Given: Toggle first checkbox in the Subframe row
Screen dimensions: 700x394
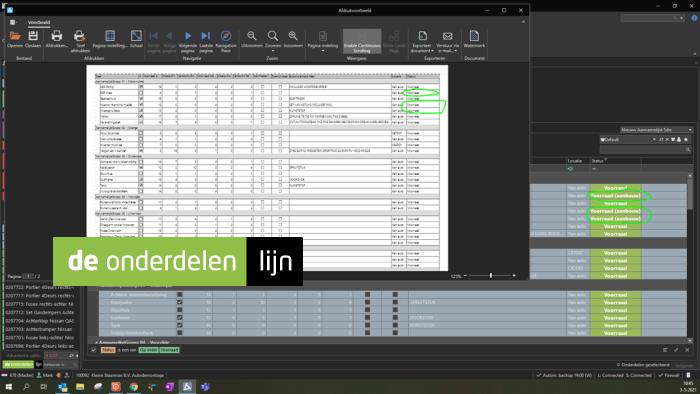Looking at the screenshot, I should (179, 318).
